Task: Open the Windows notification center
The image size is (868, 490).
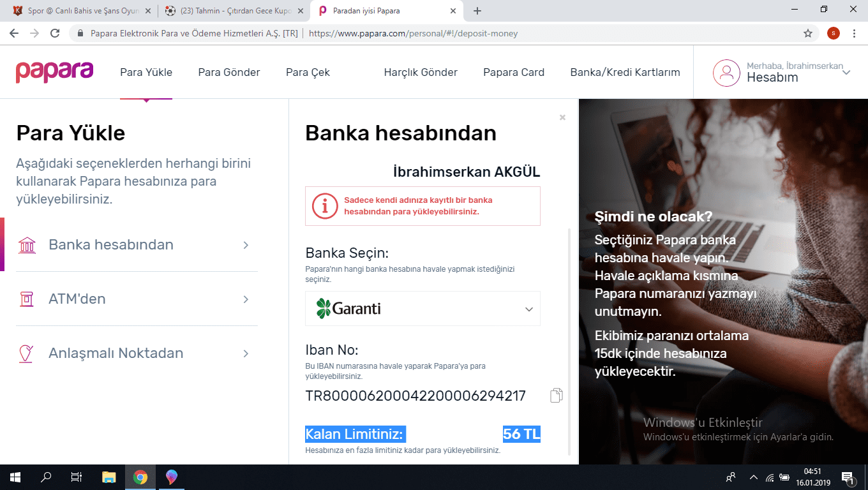Action: [x=848, y=477]
